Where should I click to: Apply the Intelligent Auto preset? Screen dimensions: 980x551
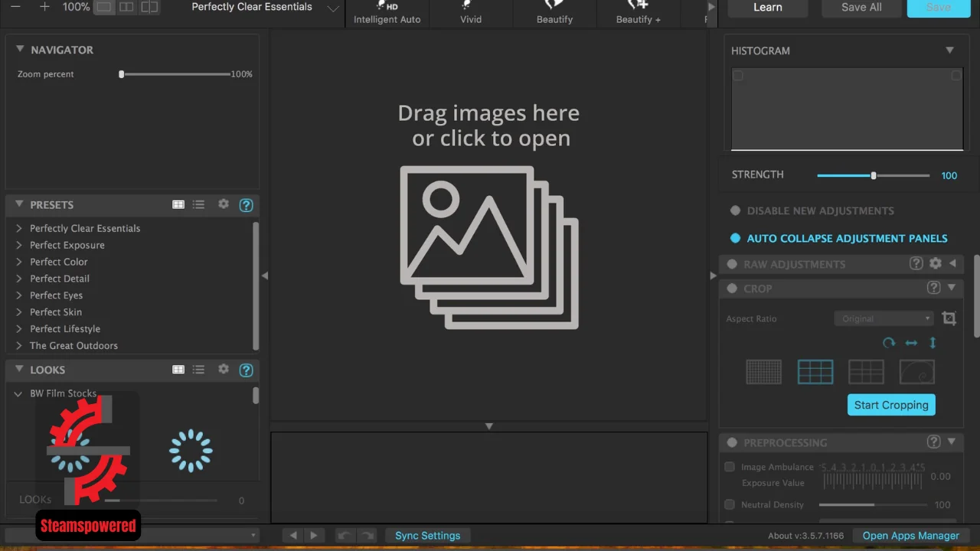coord(387,13)
